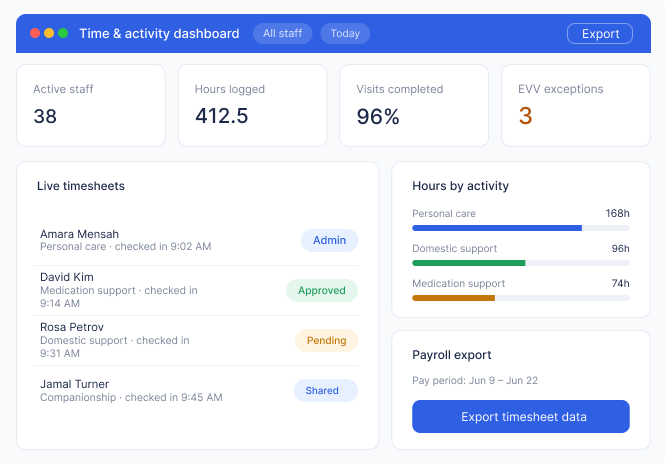665x464 pixels.
Task: Click the Domestic support progress bar
Action: pos(521,263)
